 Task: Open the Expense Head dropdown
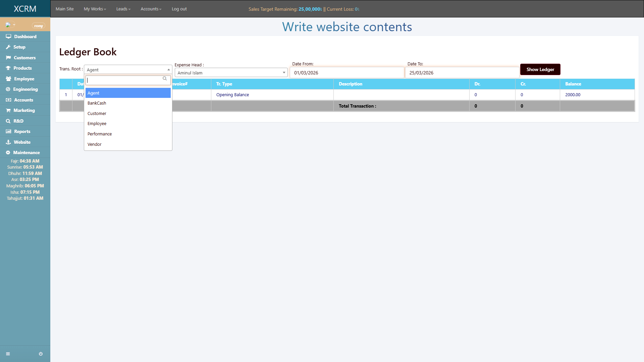(x=284, y=72)
